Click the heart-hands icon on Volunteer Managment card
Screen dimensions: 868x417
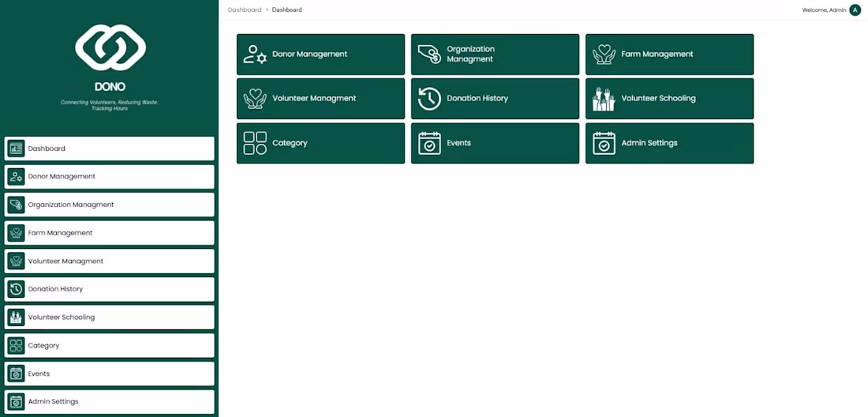[255, 99]
